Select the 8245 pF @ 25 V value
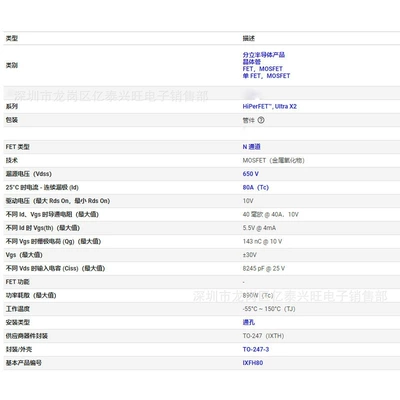400x400 pixels. pos(264,268)
